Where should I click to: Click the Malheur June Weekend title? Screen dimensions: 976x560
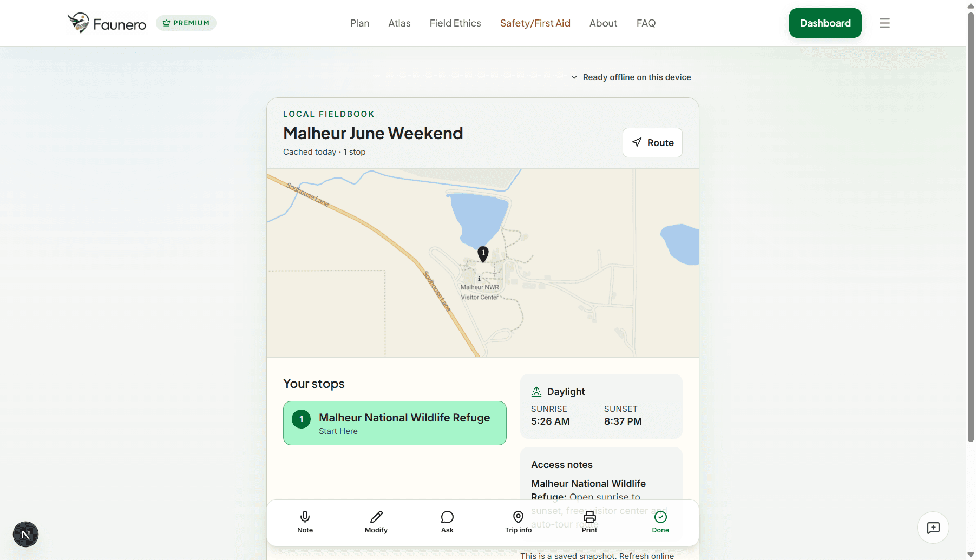point(373,133)
